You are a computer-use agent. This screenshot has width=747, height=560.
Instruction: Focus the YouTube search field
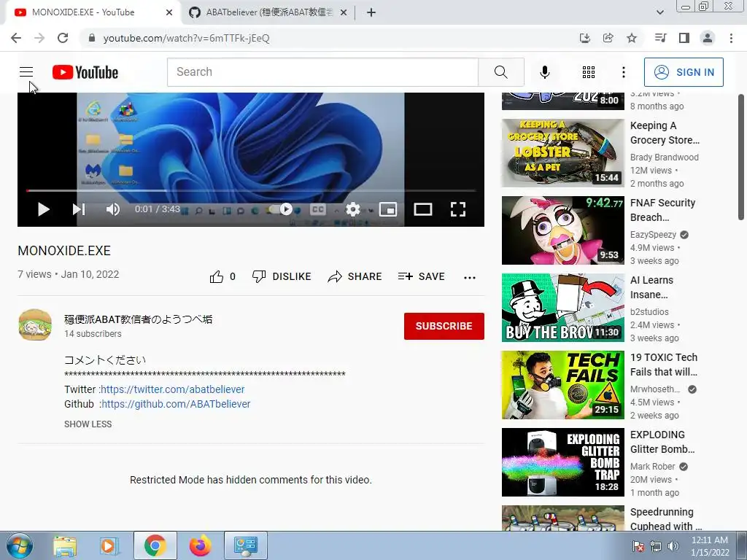pos(322,72)
